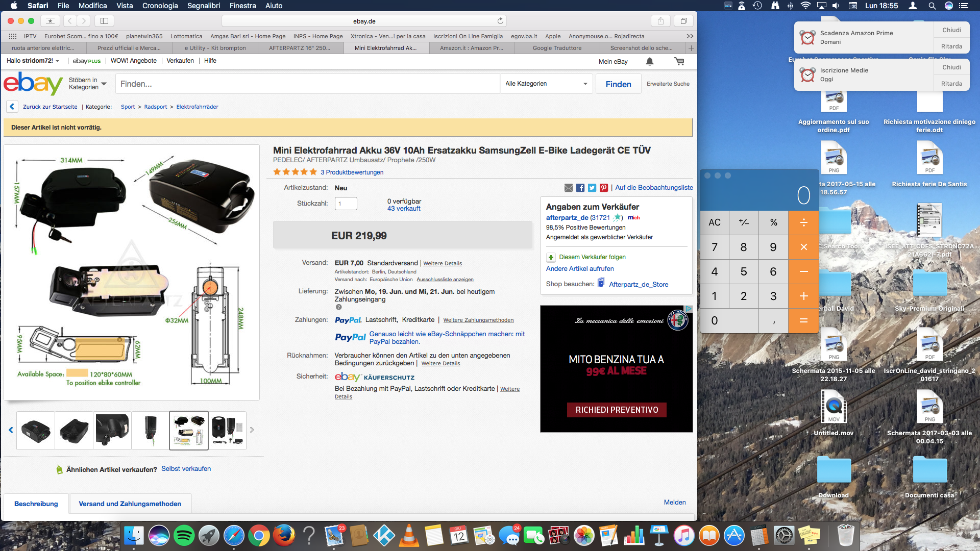980x551 pixels.
Task: Show next thumbnails with right arrow
Action: point(252,430)
